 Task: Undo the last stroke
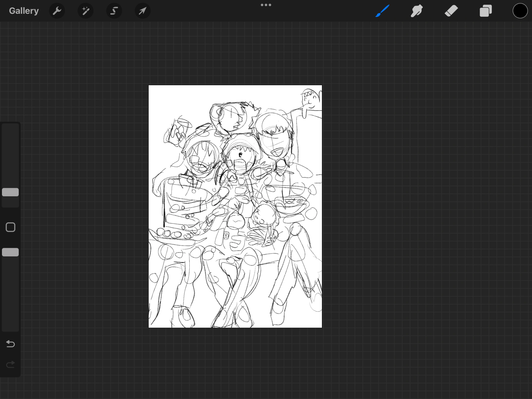(x=10, y=344)
